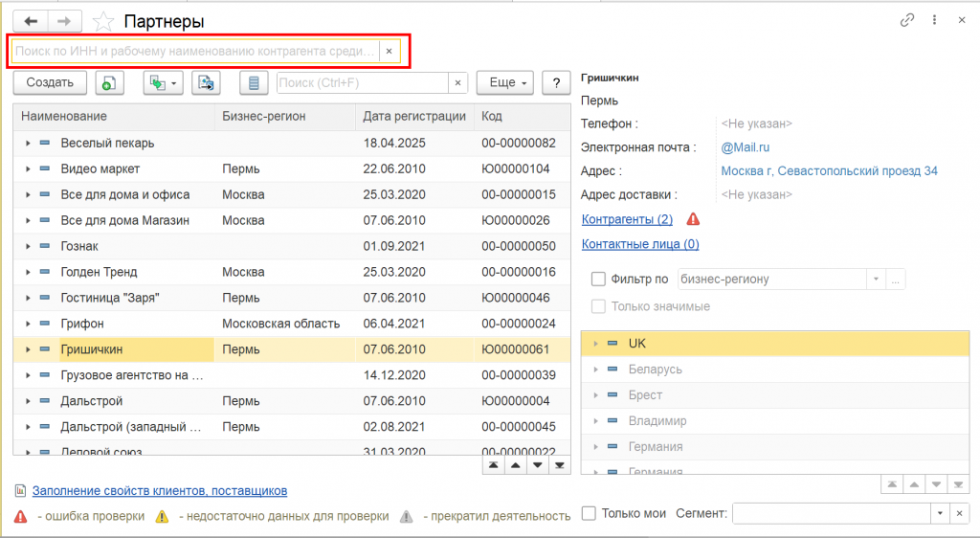The width and height of the screenshot is (980, 538).
Task: Open the Еще menu dropdown
Action: 505,82
